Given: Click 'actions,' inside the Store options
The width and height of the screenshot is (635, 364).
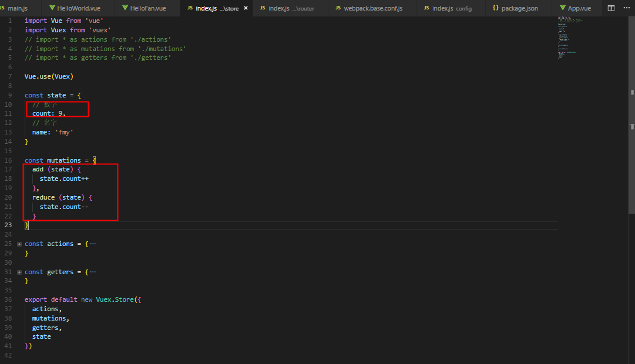Looking at the screenshot, I should (47, 309).
